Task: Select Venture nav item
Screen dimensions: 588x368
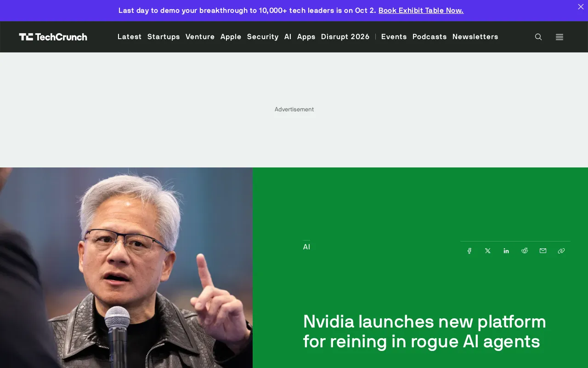Action: [200, 37]
